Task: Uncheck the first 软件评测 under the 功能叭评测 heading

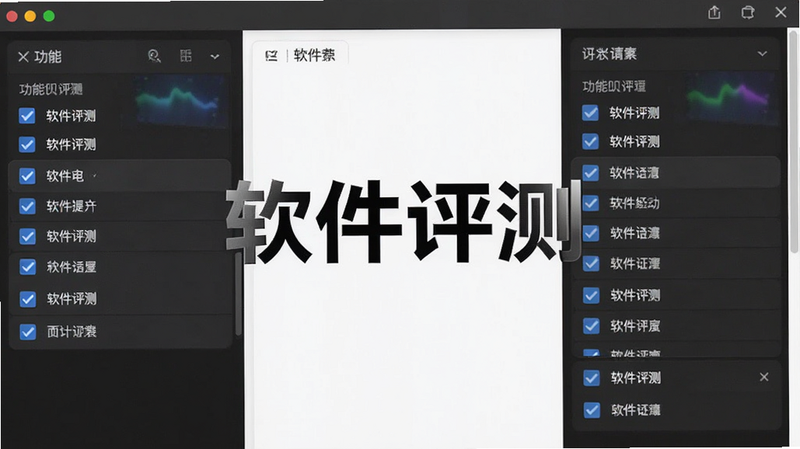Action: pos(27,116)
